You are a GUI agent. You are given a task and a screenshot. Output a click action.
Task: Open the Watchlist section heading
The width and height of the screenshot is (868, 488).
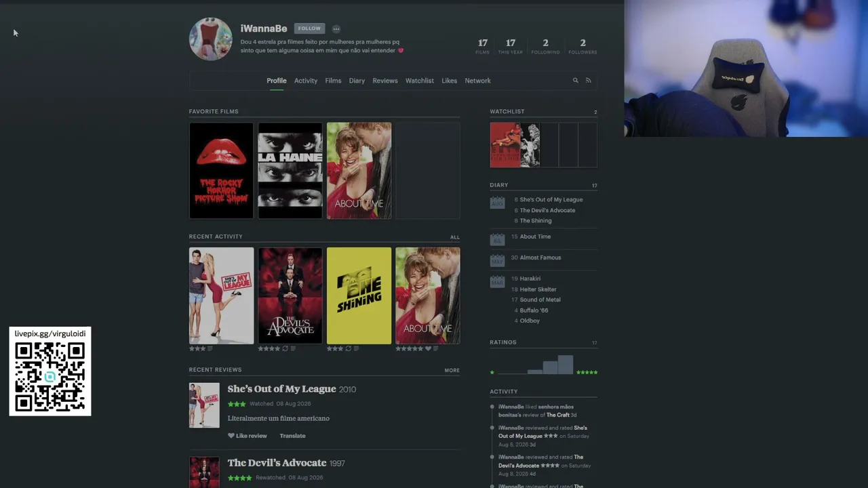point(507,112)
